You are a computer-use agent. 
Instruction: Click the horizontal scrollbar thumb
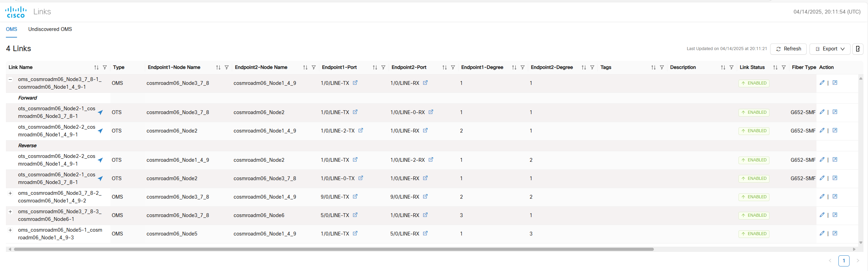pyautogui.click(x=334, y=249)
